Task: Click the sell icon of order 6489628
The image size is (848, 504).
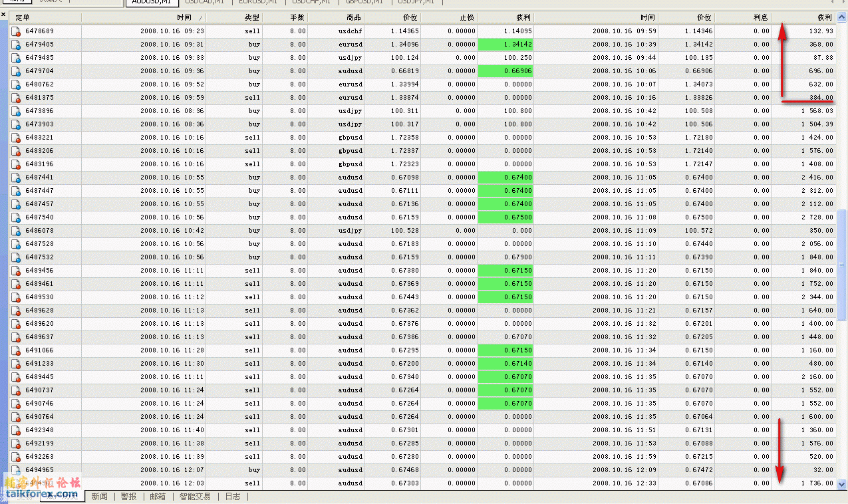Action: point(16,311)
